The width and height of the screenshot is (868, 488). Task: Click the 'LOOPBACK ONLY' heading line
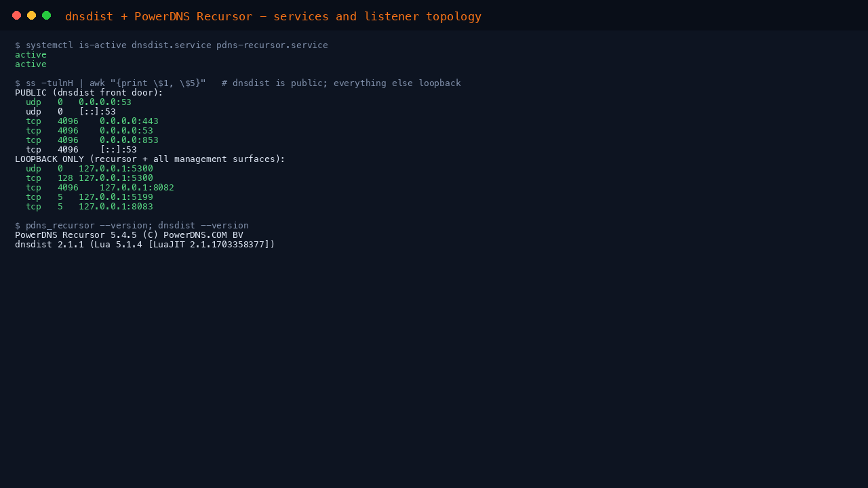[150, 159]
